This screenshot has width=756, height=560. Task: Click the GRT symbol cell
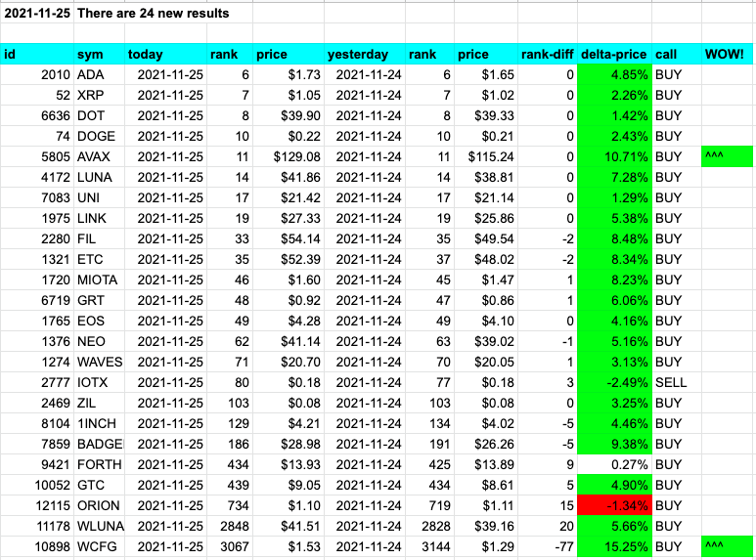point(100,300)
